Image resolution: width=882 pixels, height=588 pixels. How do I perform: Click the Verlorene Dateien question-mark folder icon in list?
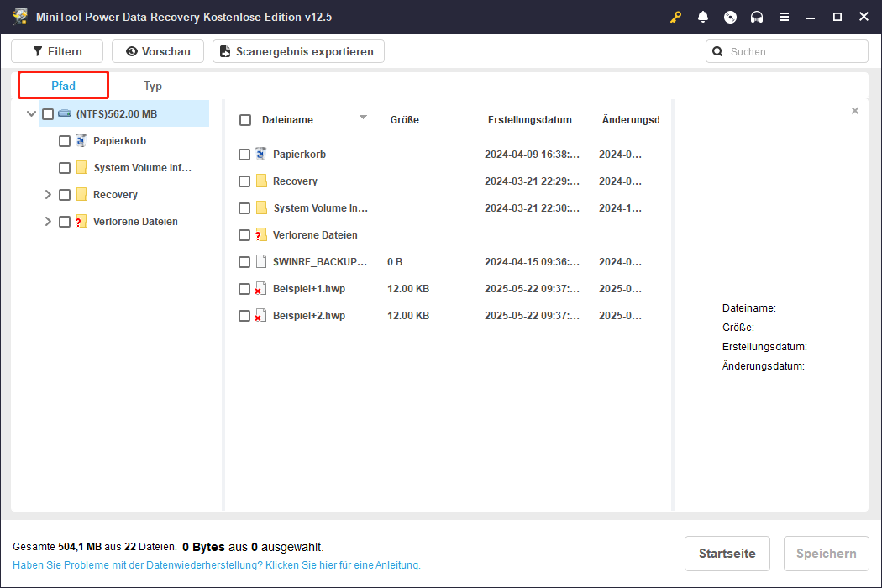click(261, 234)
